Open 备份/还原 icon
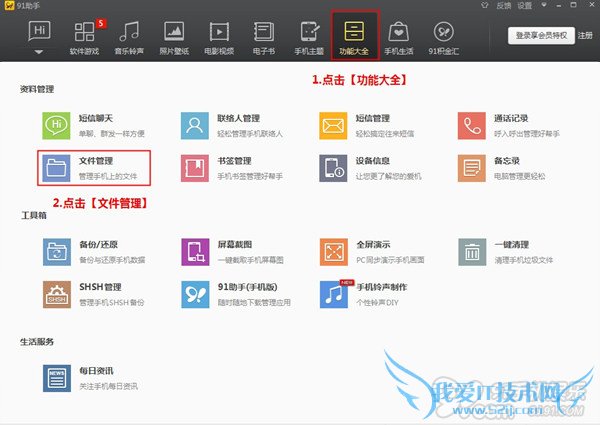This screenshot has width=600, height=425. (x=57, y=252)
